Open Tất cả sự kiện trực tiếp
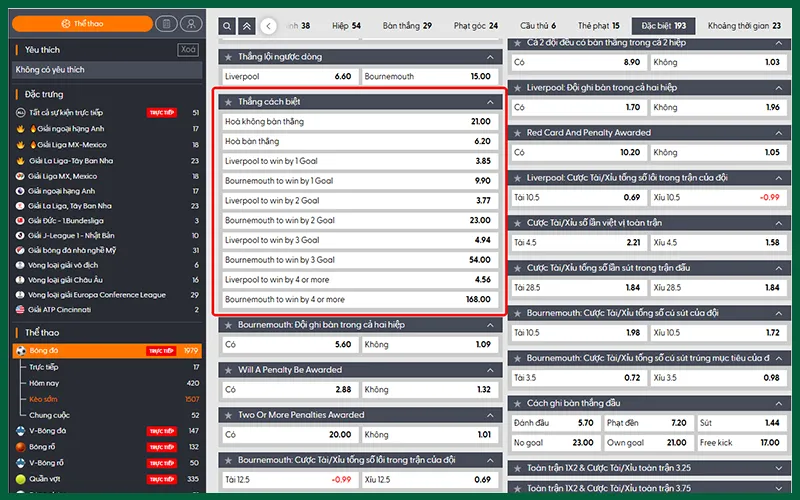Viewport: 800px width, 500px height. click(107, 113)
